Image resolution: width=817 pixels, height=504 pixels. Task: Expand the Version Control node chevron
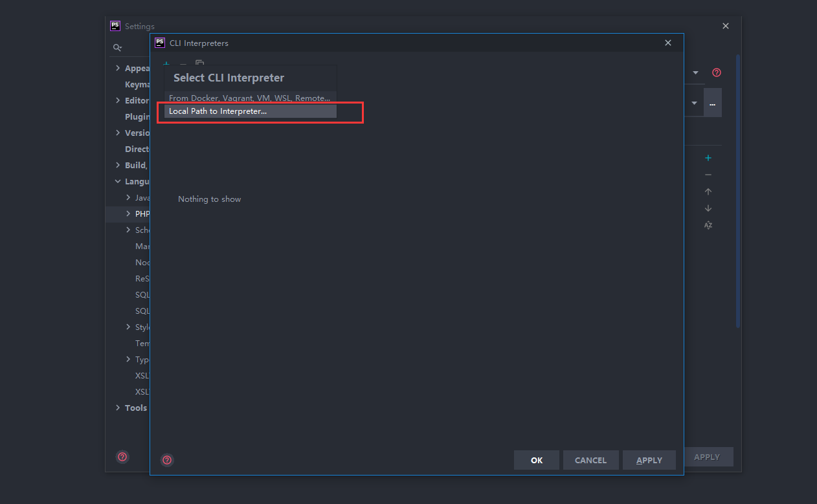pyautogui.click(x=118, y=133)
